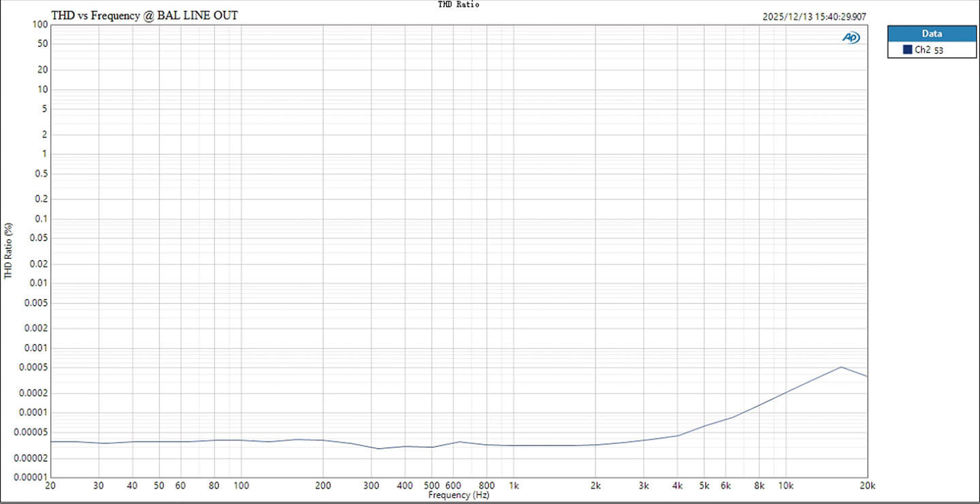Click the 1k tick label on frequency axis
This screenshot has width=980, height=504.
(514, 486)
